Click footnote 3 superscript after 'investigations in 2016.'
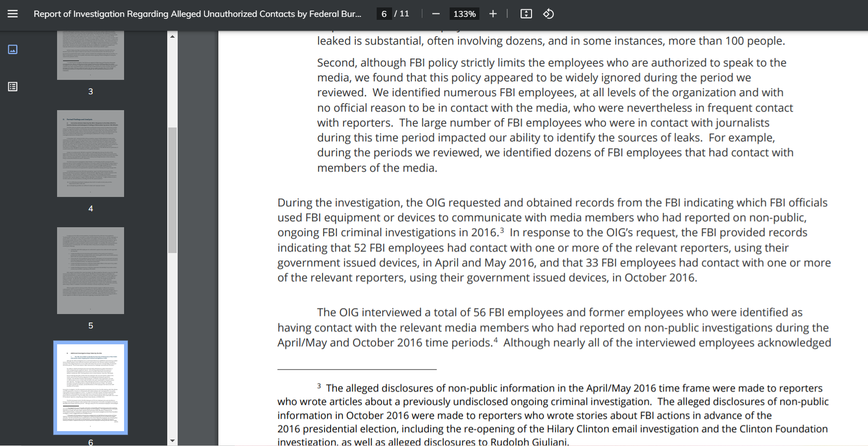 click(x=502, y=230)
